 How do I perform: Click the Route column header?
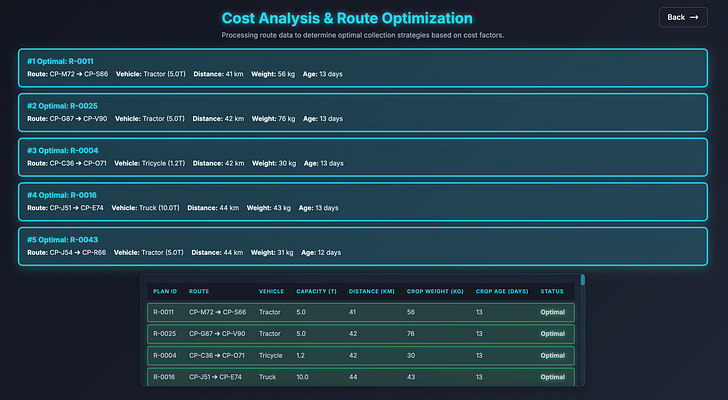pyautogui.click(x=199, y=291)
